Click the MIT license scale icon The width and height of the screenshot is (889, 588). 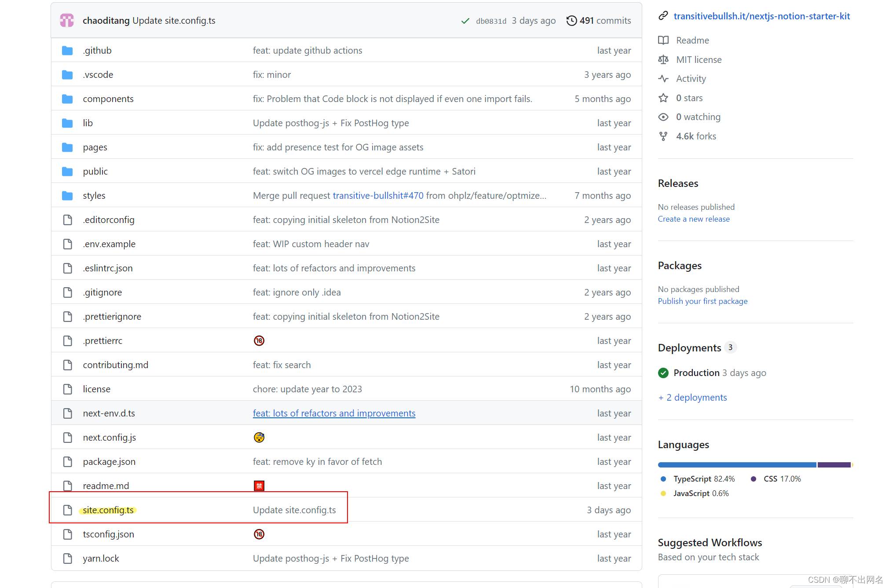pyautogui.click(x=663, y=59)
